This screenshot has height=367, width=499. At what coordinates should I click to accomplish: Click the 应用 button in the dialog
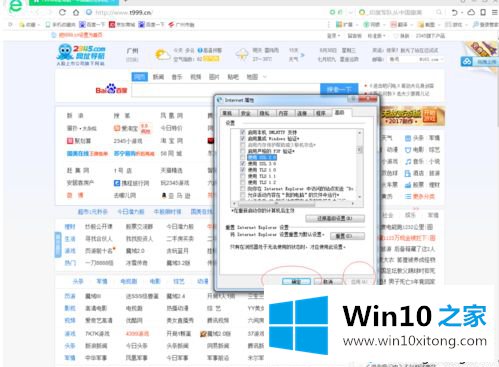(x=359, y=282)
